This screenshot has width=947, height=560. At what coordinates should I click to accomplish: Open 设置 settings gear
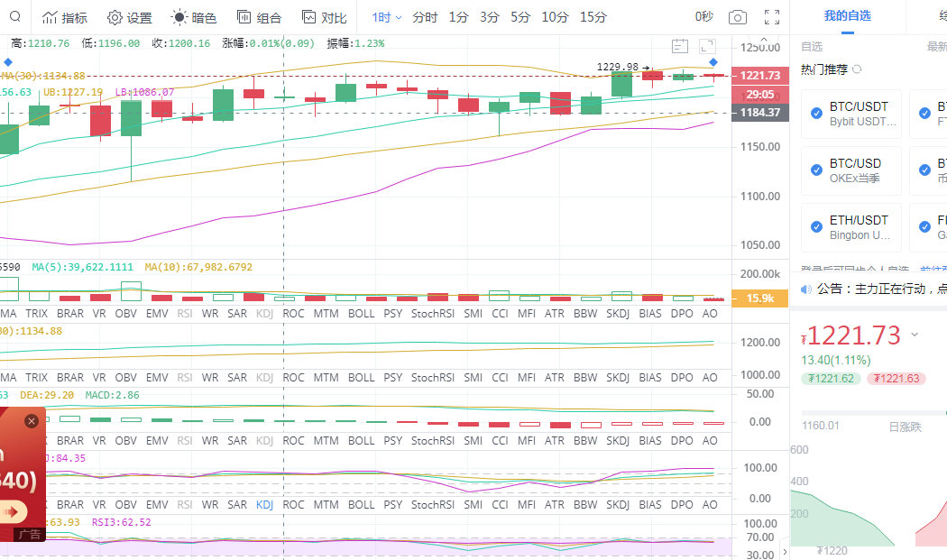click(129, 18)
